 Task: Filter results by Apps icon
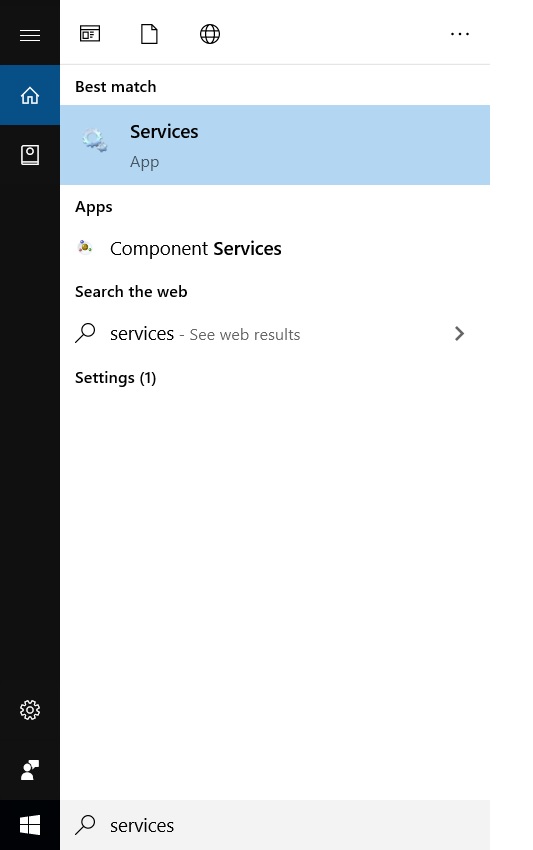[90, 34]
